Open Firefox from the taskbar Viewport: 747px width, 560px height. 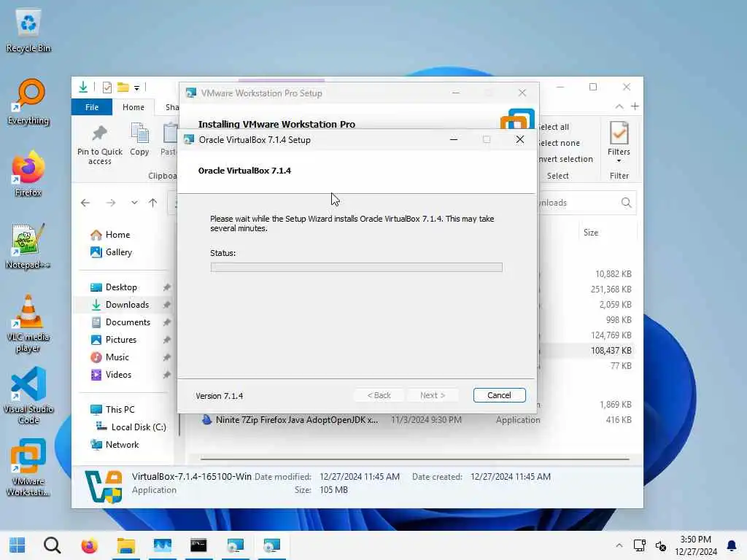[x=89, y=545]
